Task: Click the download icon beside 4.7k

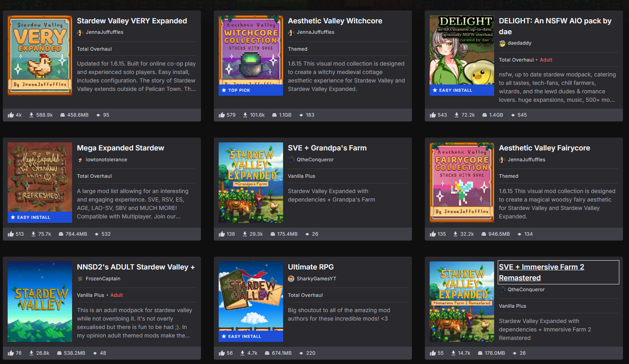Action: pos(242,353)
